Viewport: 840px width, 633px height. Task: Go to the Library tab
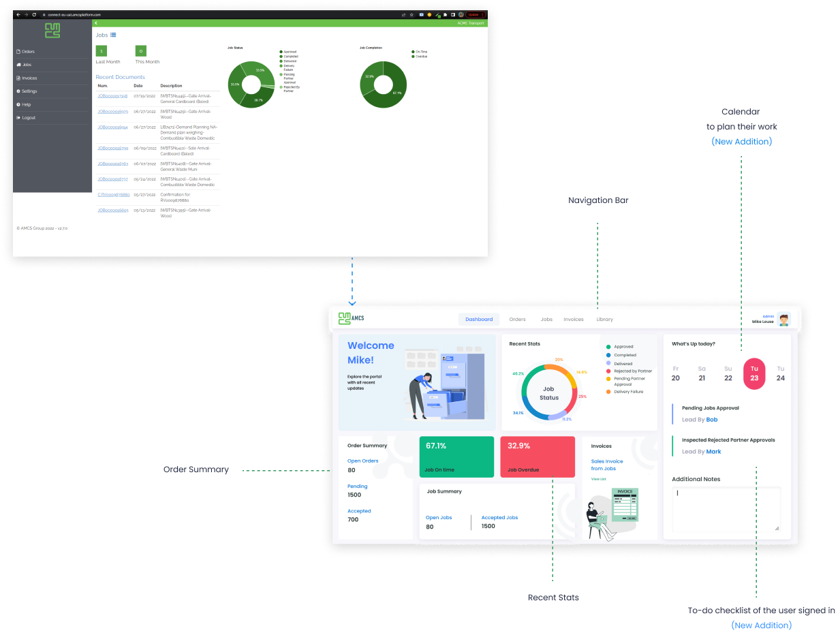point(604,319)
